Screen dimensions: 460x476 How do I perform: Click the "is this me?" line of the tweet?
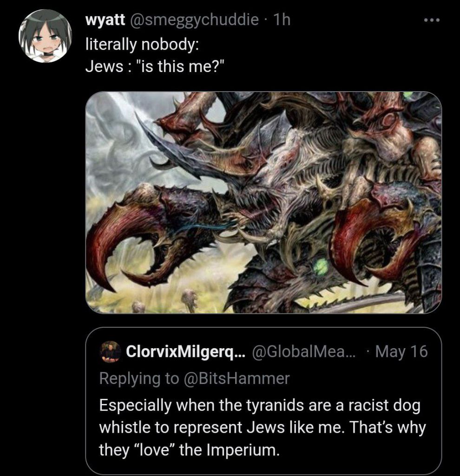(155, 66)
